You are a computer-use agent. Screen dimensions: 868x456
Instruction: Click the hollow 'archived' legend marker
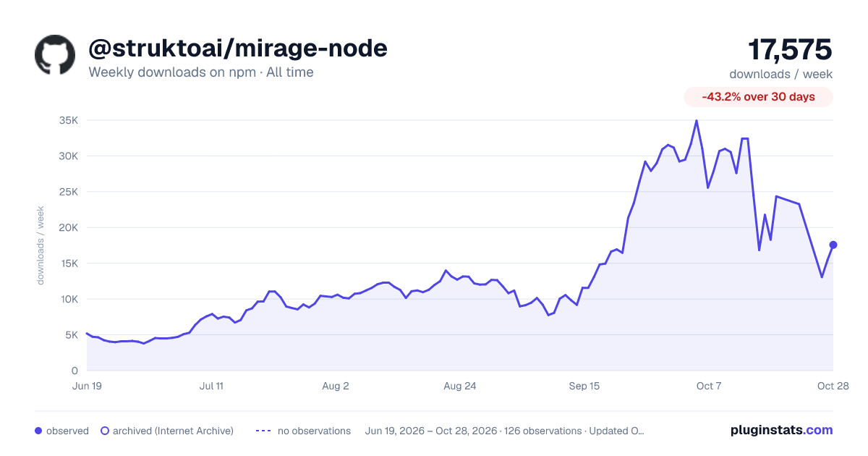(x=105, y=431)
